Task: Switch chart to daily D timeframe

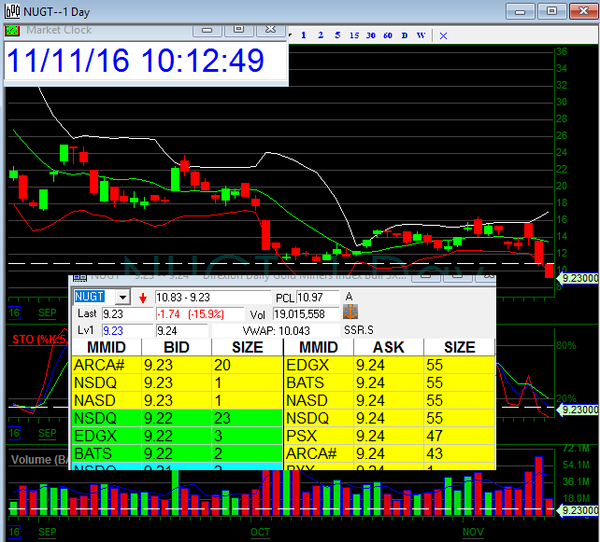Action: (x=405, y=35)
